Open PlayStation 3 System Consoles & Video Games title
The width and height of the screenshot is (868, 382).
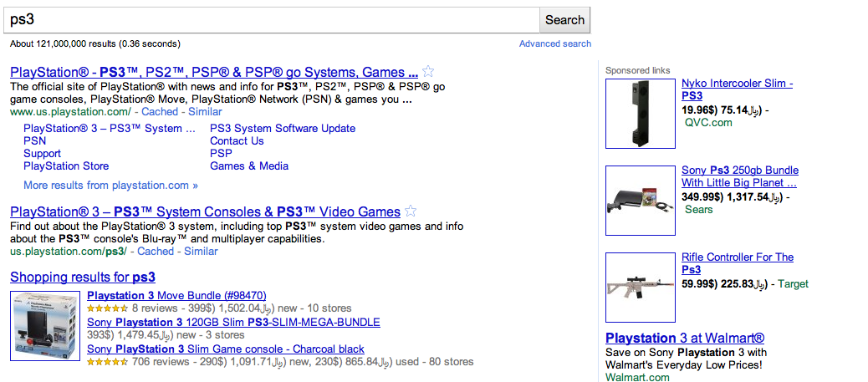(x=205, y=212)
